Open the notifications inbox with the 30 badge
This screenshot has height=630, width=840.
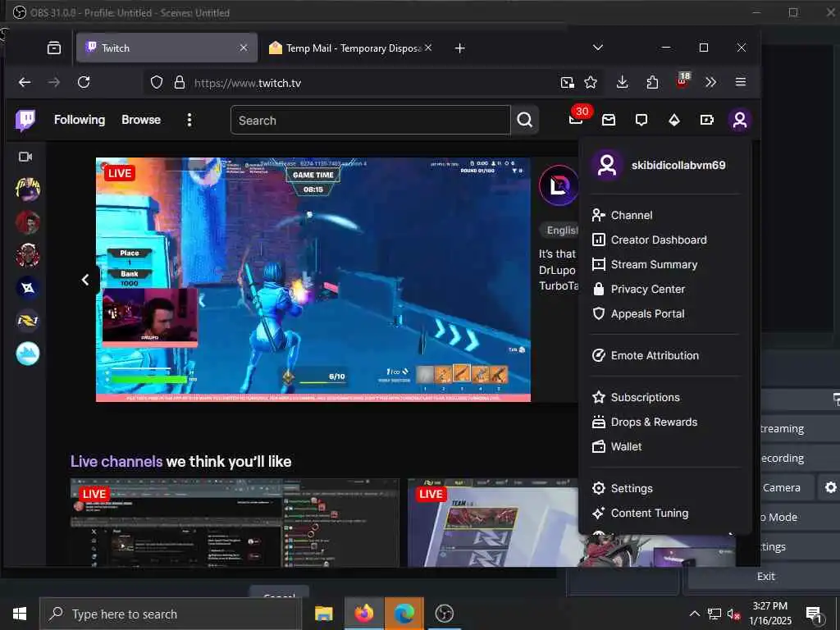577,119
